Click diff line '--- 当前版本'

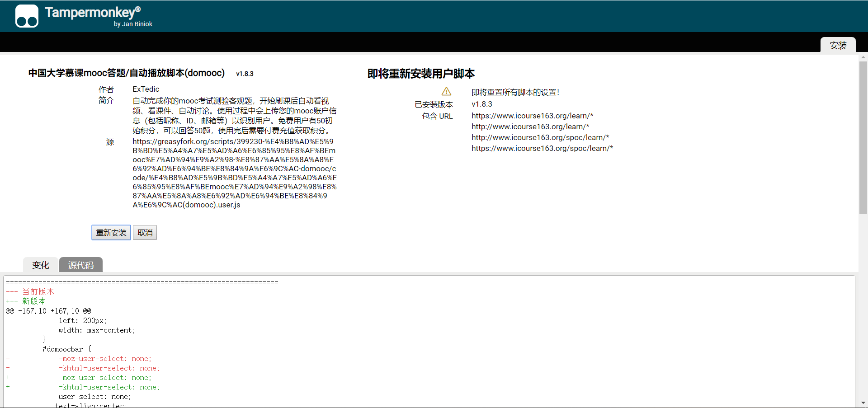[x=30, y=291]
